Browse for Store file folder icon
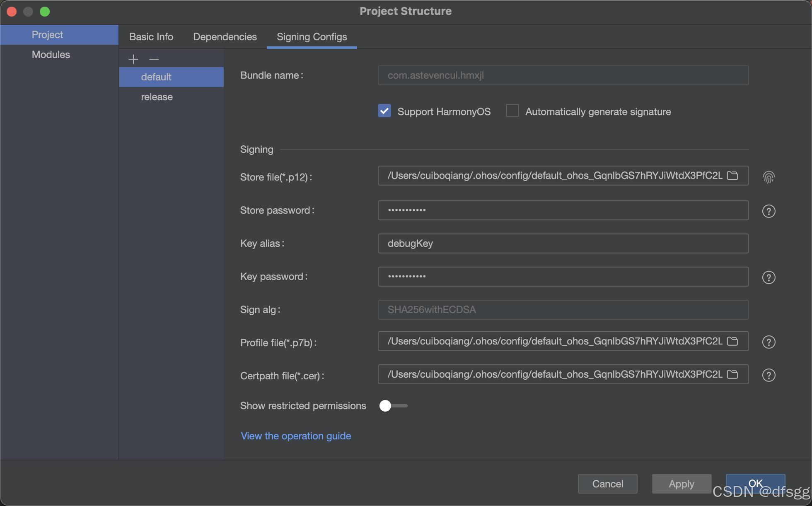 (x=732, y=176)
